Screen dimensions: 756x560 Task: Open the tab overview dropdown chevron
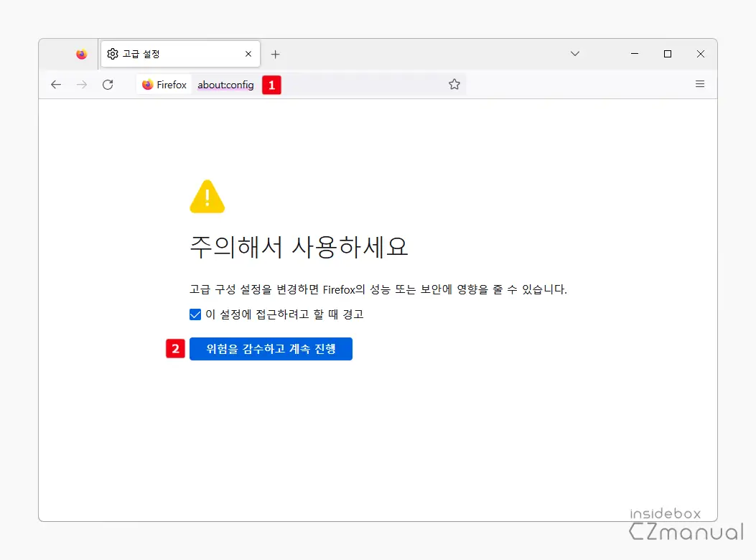point(574,53)
